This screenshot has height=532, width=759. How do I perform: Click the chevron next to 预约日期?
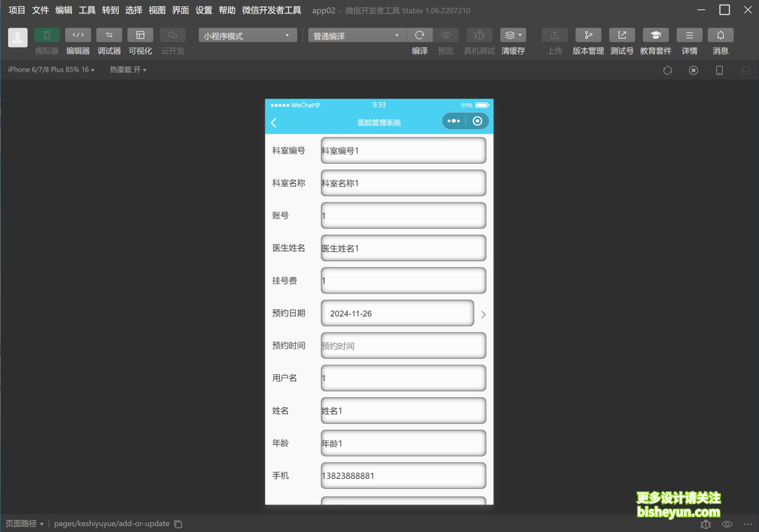click(x=483, y=315)
